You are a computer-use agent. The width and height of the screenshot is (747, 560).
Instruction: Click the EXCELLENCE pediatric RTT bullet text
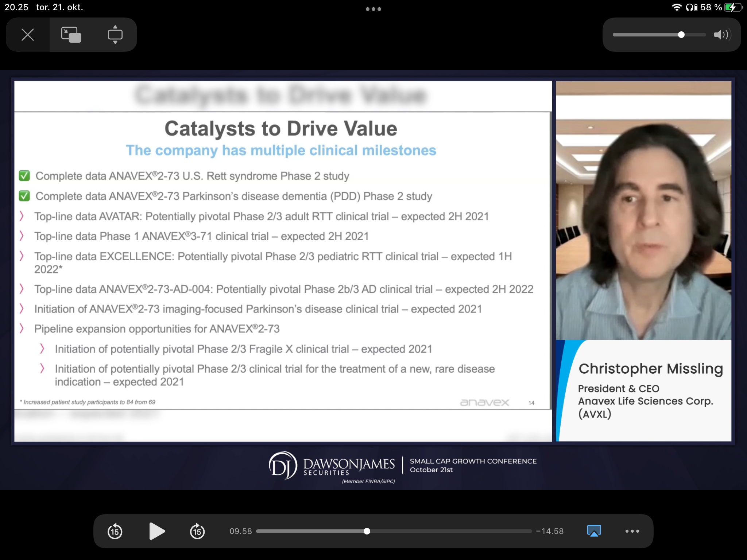273,262
